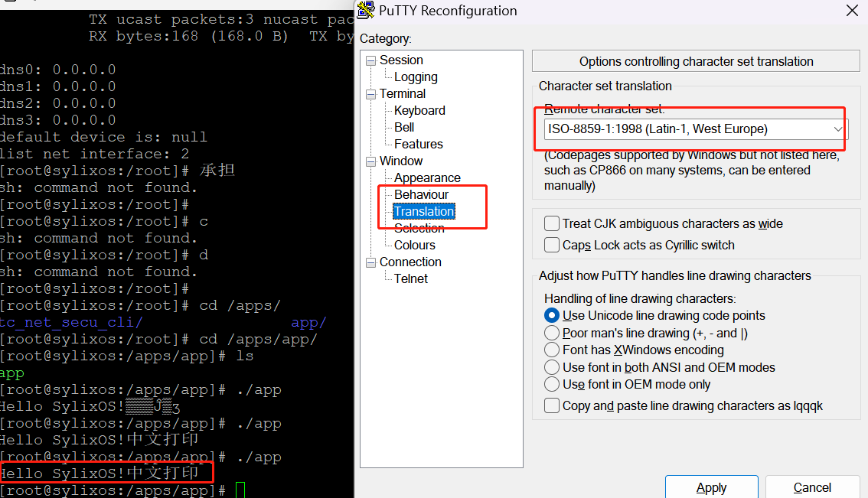Open the Remote character set dropdown
The height and width of the screenshot is (498, 868).
click(x=837, y=129)
